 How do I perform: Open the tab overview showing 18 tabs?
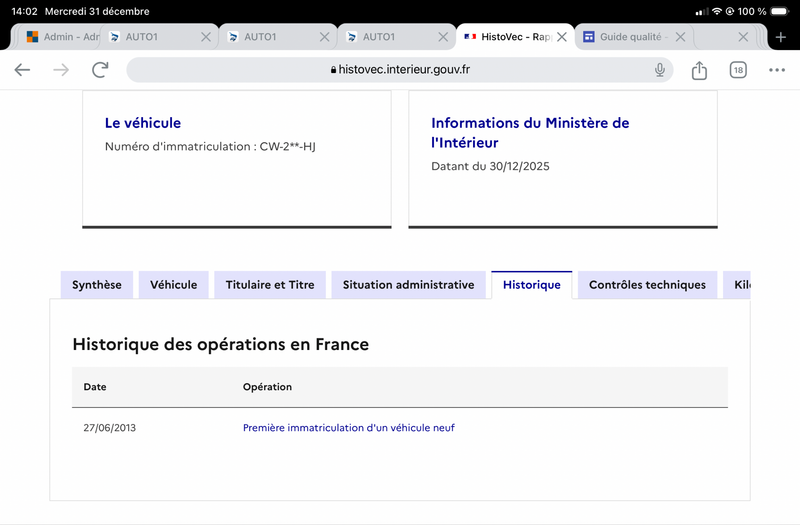click(x=738, y=70)
